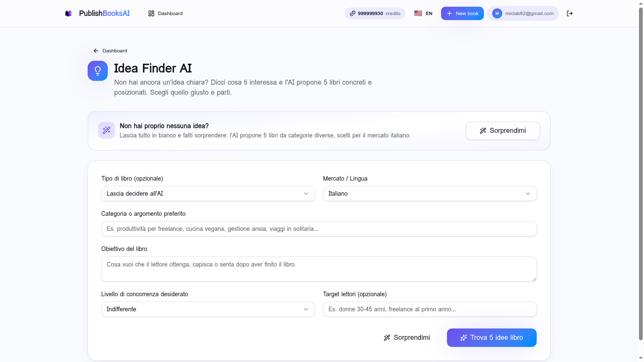Click the Categoria o argomento preferito label
The width and height of the screenshot is (644, 362).
[x=143, y=214]
